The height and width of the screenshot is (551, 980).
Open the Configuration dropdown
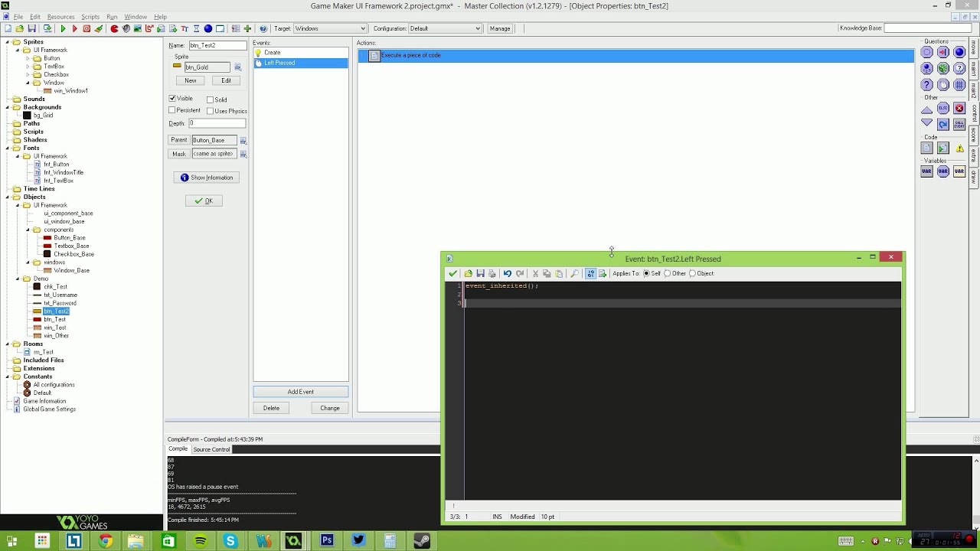445,28
